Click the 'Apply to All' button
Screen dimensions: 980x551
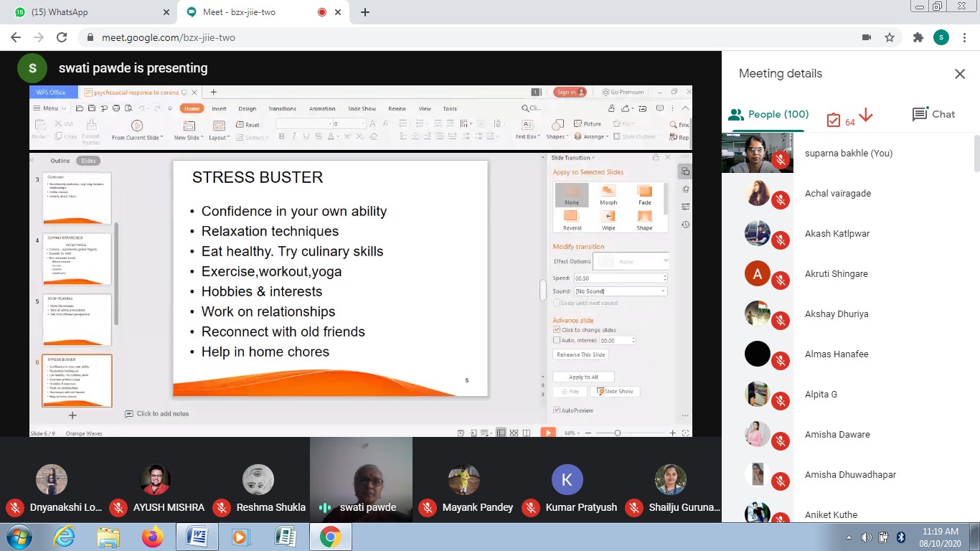[583, 377]
